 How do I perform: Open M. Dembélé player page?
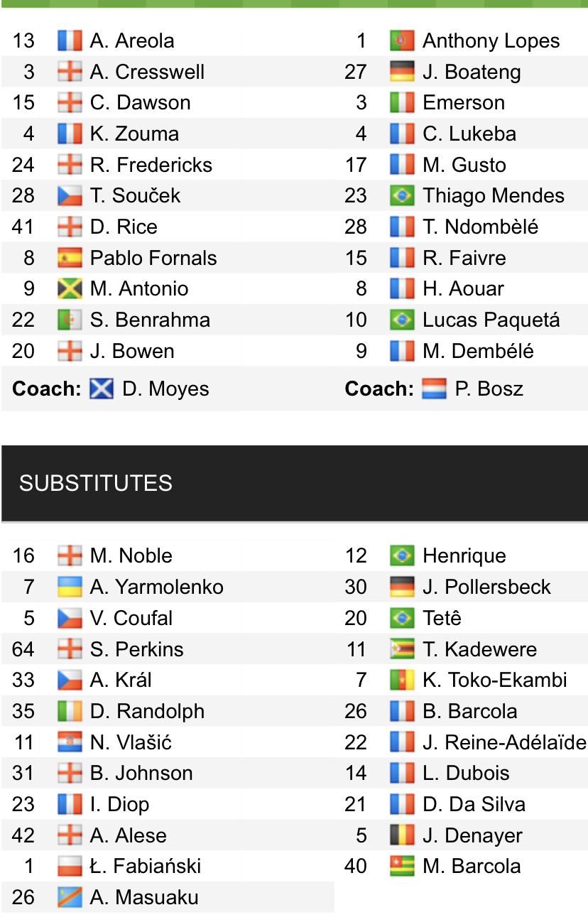(479, 351)
